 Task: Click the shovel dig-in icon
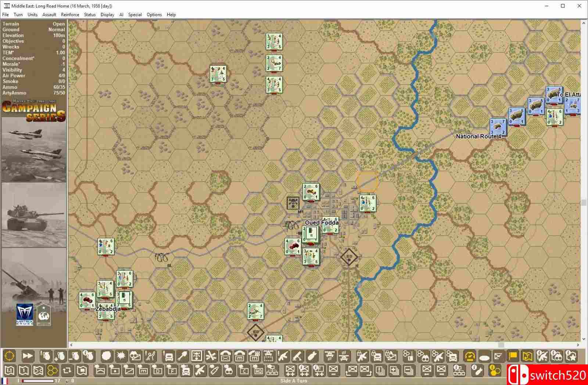183,356
